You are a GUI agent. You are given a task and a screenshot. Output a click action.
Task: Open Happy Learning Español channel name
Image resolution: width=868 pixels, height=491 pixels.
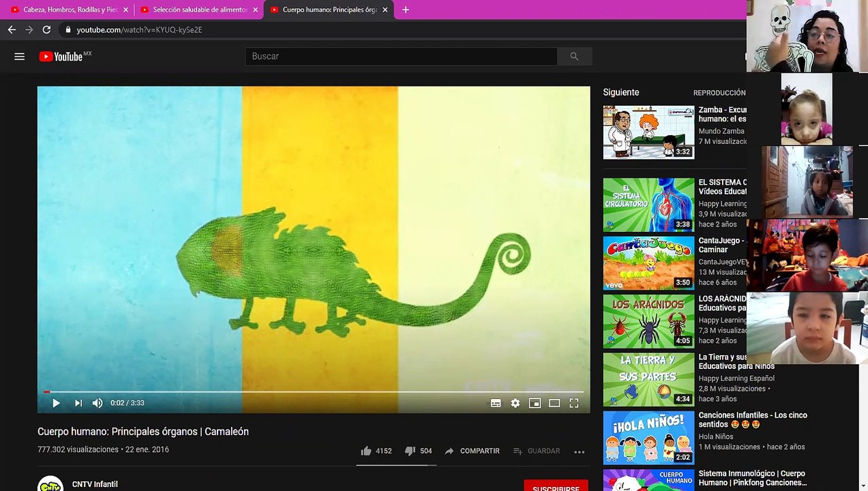[x=736, y=378]
